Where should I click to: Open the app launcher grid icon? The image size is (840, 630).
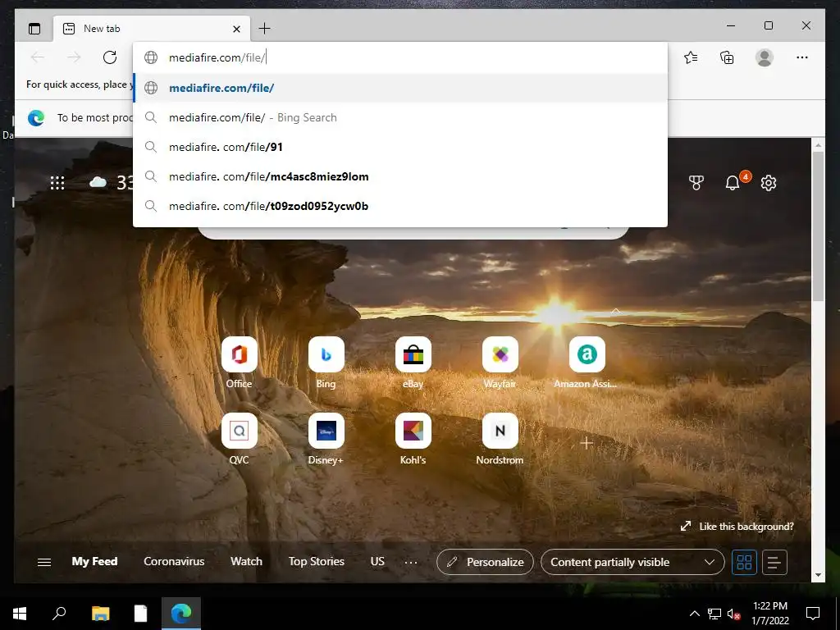tap(57, 183)
